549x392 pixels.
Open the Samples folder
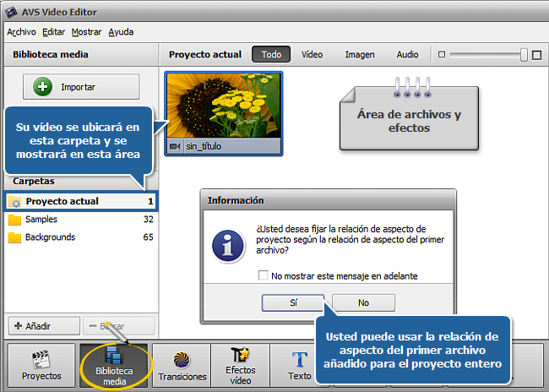tap(81, 220)
